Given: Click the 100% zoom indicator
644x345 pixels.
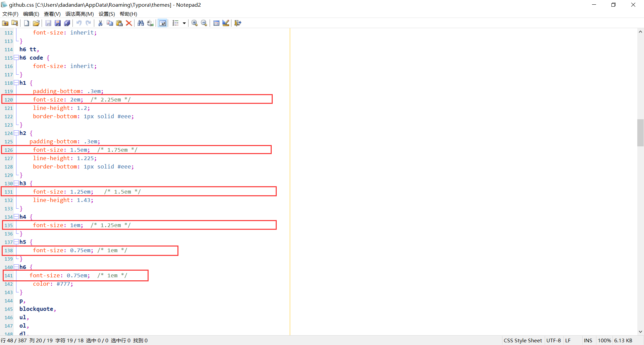Looking at the screenshot, I should pyautogui.click(x=604, y=341).
